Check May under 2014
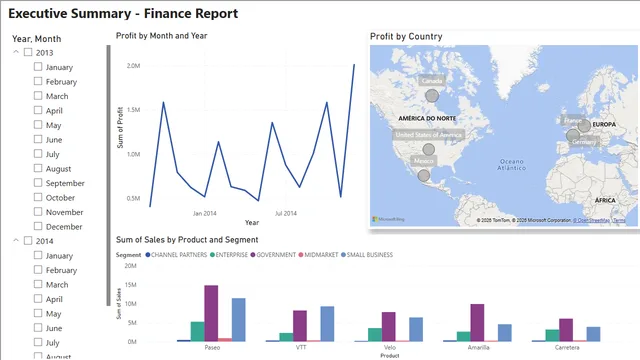 coord(38,313)
